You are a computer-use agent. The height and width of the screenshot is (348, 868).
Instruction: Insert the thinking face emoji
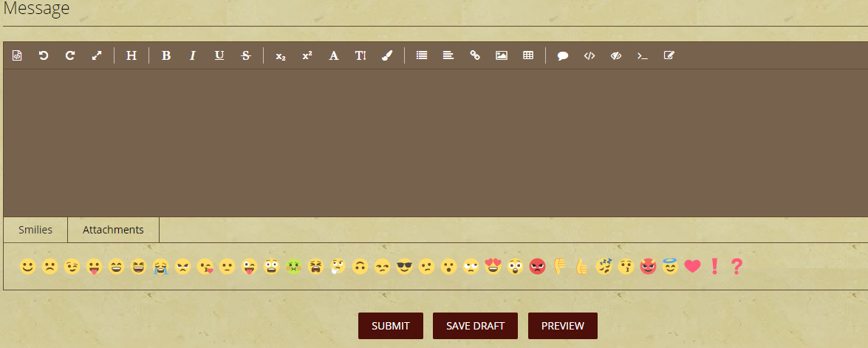pyautogui.click(x=338, y=267)
